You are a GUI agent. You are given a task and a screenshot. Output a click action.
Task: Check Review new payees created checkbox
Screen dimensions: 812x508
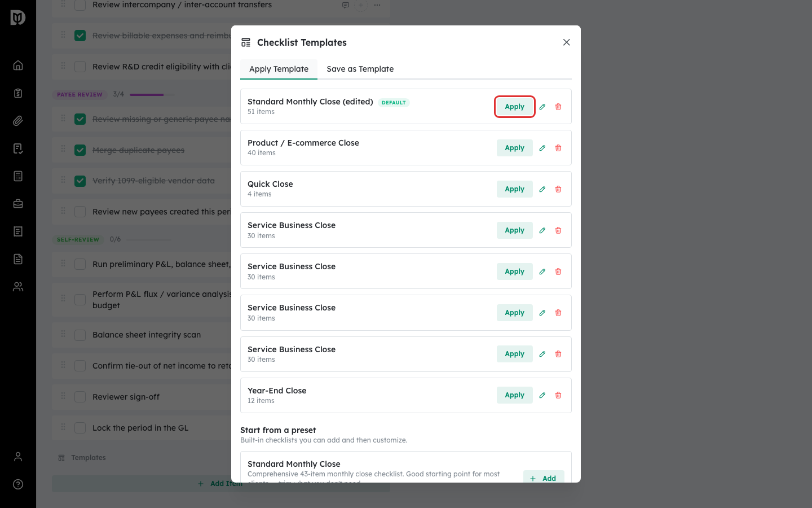click(80, 212)
